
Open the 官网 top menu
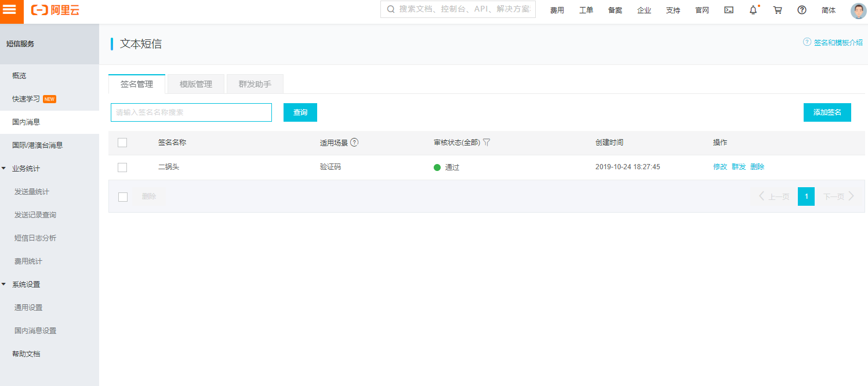coord(702,10)
